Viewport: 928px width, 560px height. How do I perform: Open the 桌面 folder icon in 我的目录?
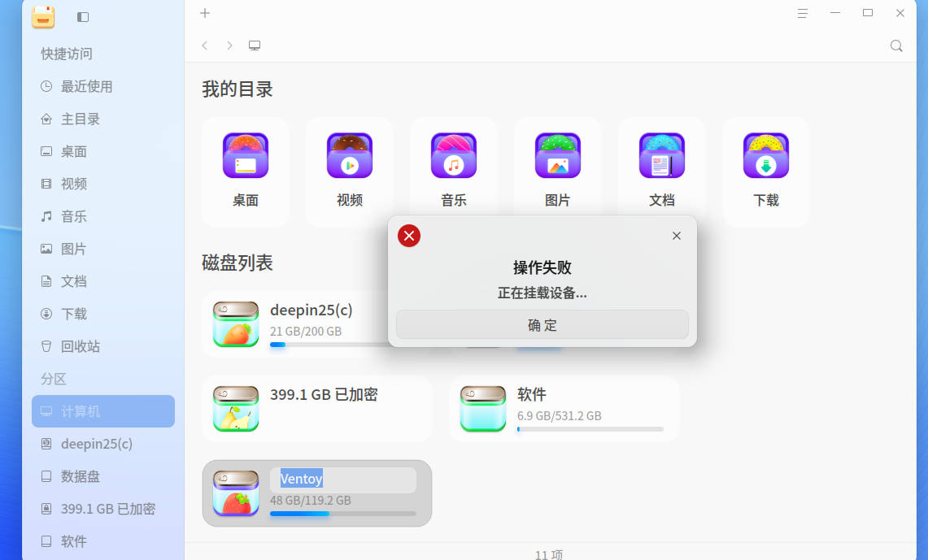[x=246, y=155]
